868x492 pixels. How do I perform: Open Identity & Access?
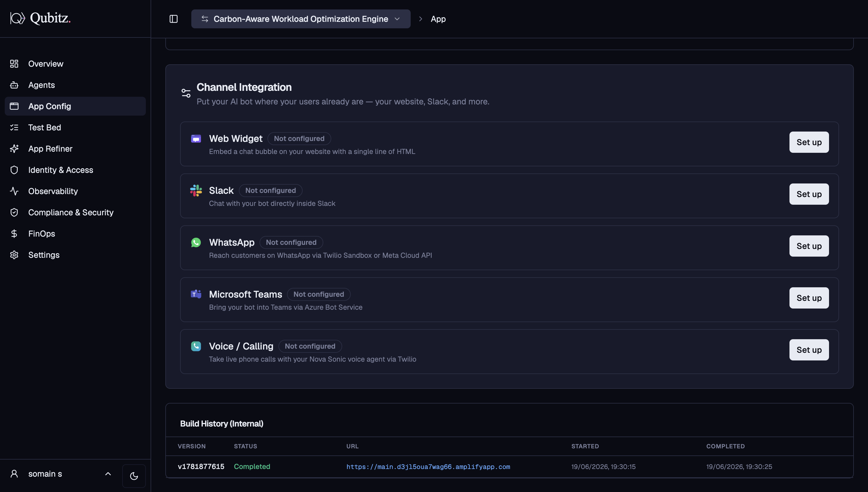tap(75, 170)
